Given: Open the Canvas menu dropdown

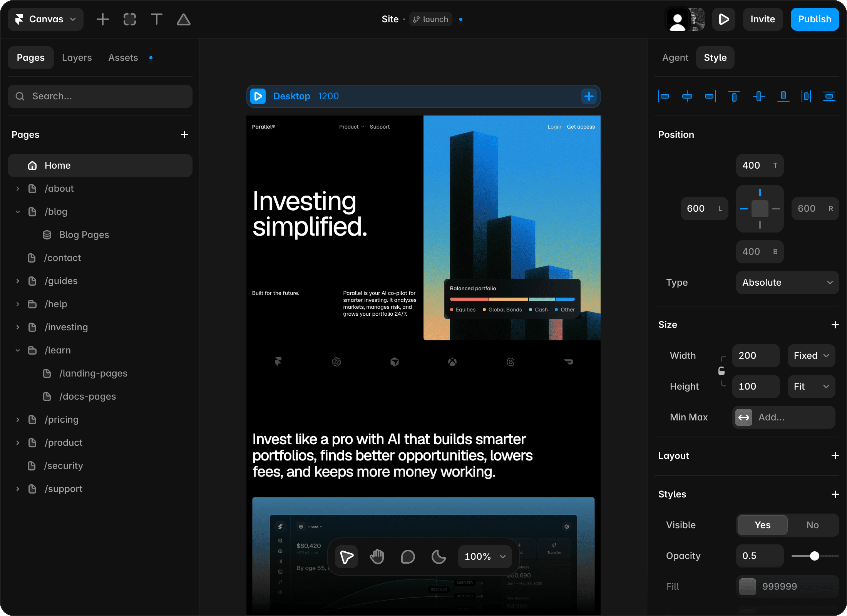Looking at the screenshot, I should [45, 19].
